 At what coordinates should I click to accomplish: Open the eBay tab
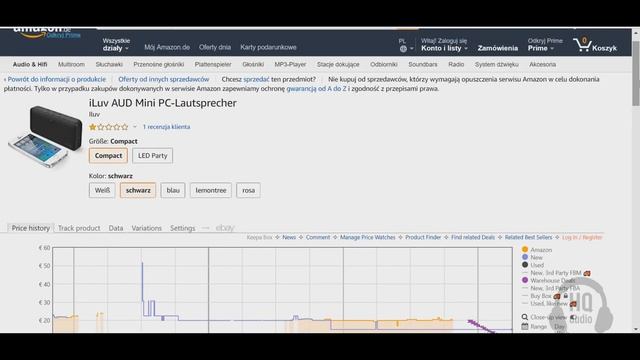tap(225, 228)
